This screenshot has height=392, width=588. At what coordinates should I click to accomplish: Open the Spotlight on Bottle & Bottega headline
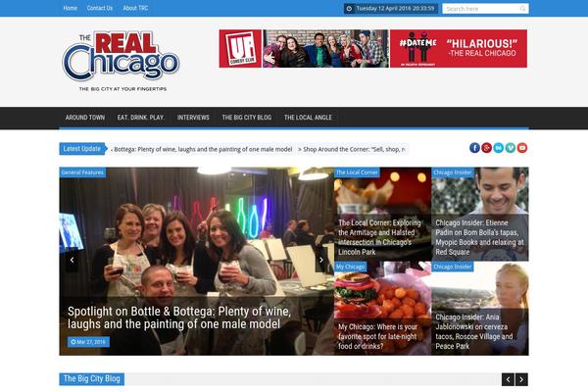[x=179, y=318]
